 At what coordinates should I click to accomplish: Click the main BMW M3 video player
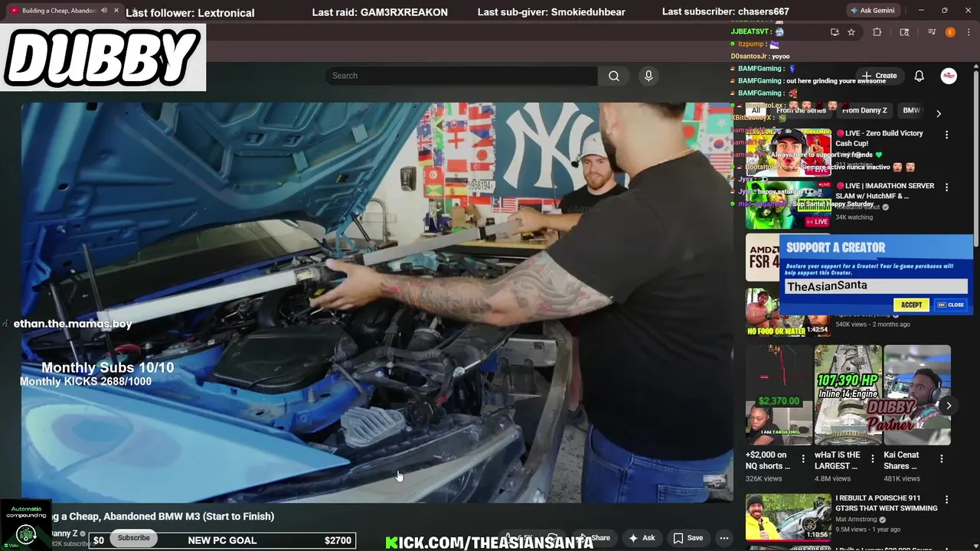pos(377,302)
